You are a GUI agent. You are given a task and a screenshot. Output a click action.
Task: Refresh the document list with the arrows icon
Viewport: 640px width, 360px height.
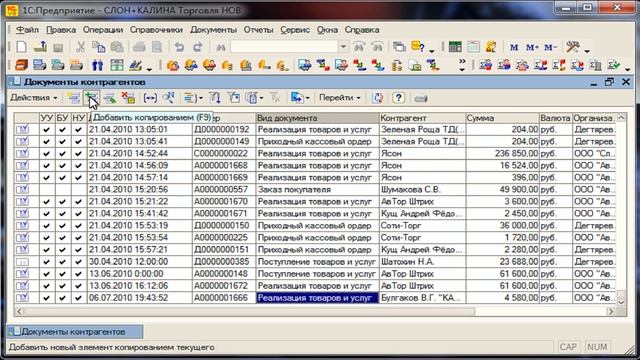[378, 98]
